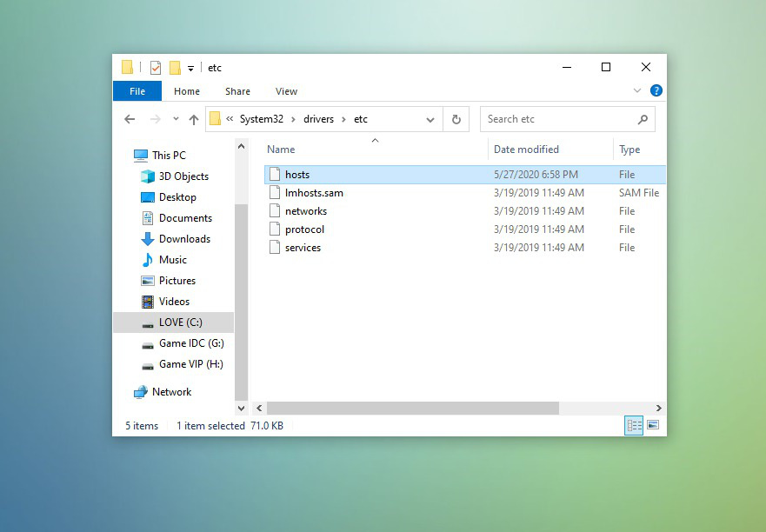Screen dimensions: 766x532
Task: Select the services file
Action: tap(464, 248)
